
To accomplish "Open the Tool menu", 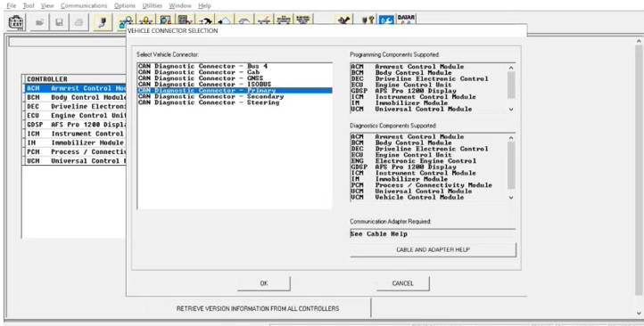I will [x=29, y=5].
